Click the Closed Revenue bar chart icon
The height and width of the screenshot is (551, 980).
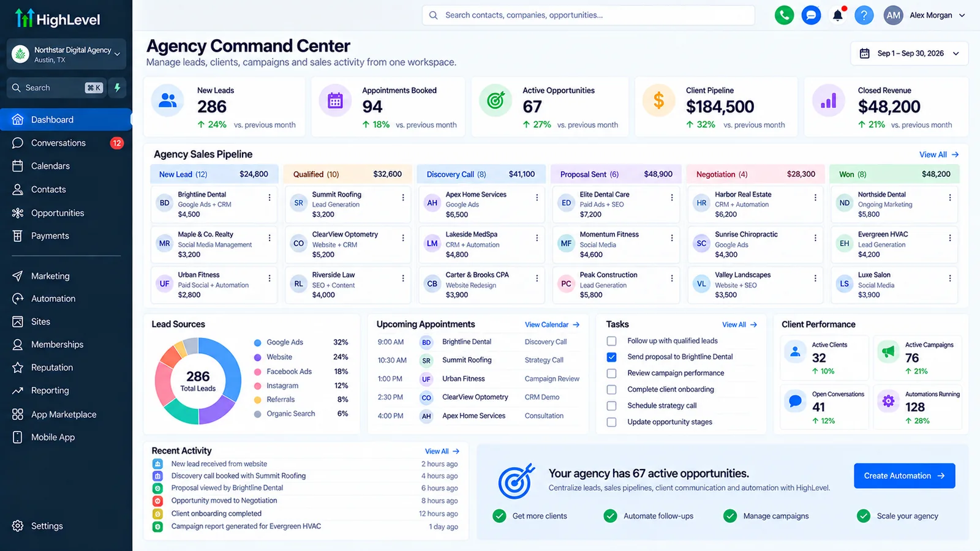tap(828, 100)
